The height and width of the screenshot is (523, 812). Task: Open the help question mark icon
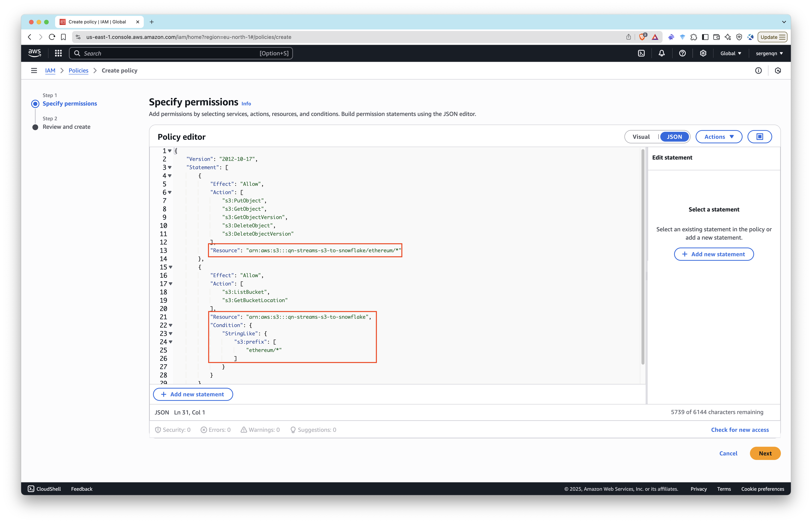[x=682, y=53]
